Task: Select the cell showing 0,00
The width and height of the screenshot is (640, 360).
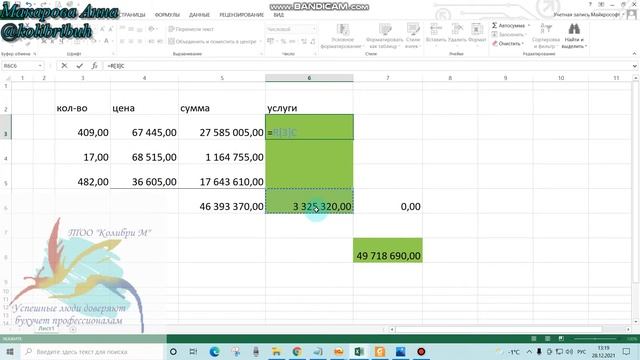Action: point(388,201)
